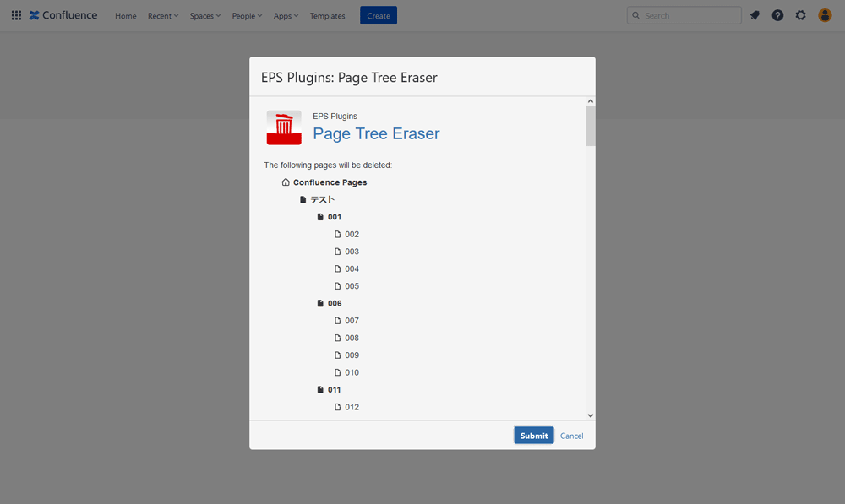Image resolution: width=845 pixels, height=504 pixels.
Task: Open the Page Tree Eraser title link
Action: pyautogui.click(x=376, y=133)
